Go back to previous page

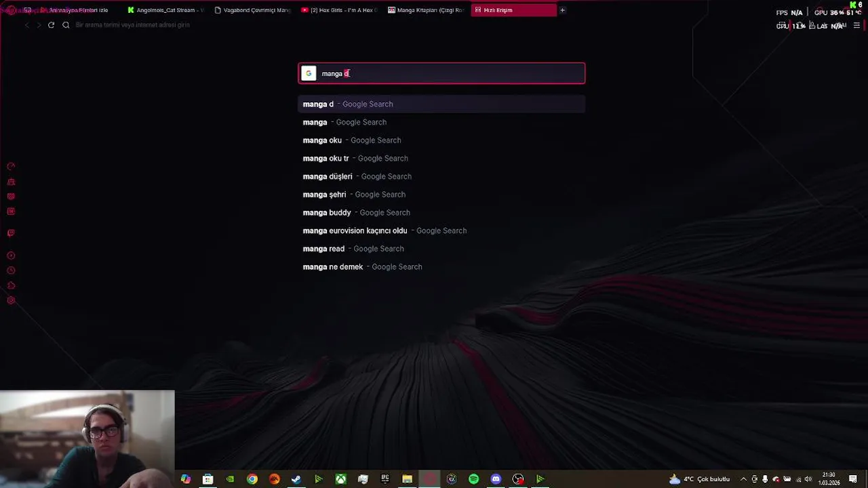[26, 25]
